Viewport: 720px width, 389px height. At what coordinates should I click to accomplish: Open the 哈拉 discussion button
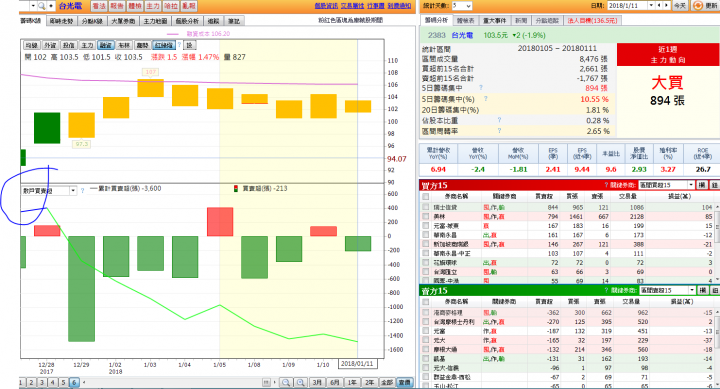170,6
